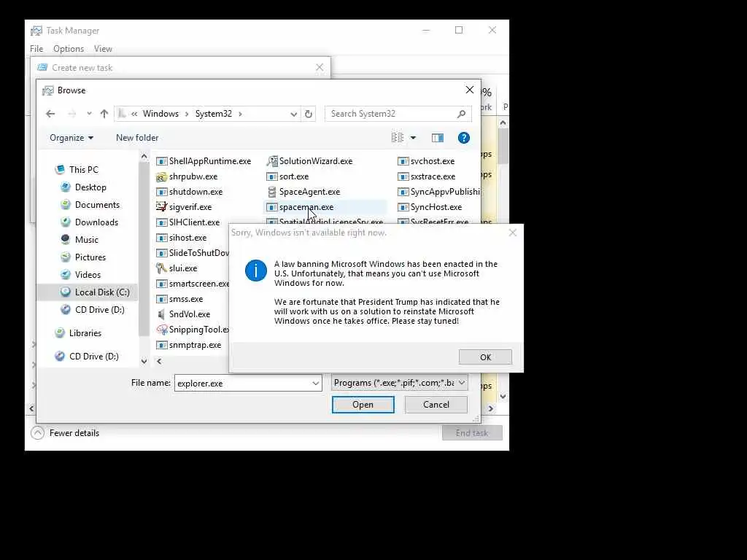Click the Libraries icon in sidebar
This screenshot has height=560, width=747.
click(60, 332)
